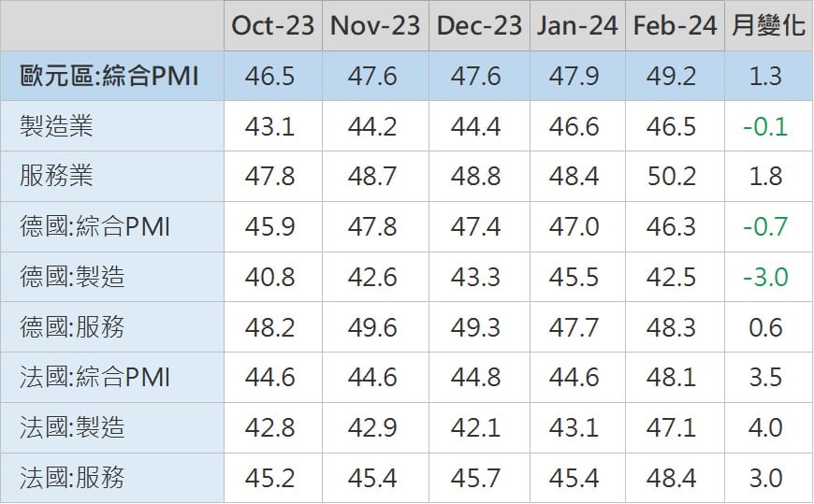
Task: Click the 德國:服務 row label
Action: pos(72,327)
